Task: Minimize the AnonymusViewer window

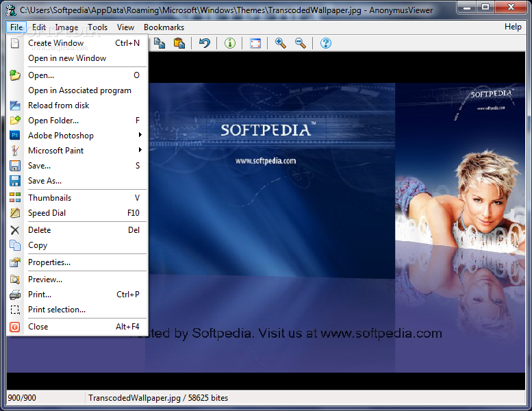Action: (x=467, y=7)
